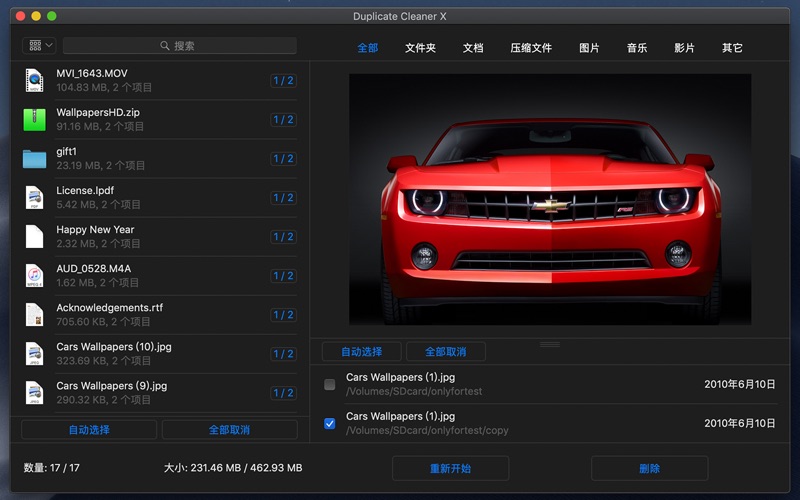This screenshot has height=500, width=800.
Task: Click the License.lpdf document icon
Action: [x=34, y=197]
